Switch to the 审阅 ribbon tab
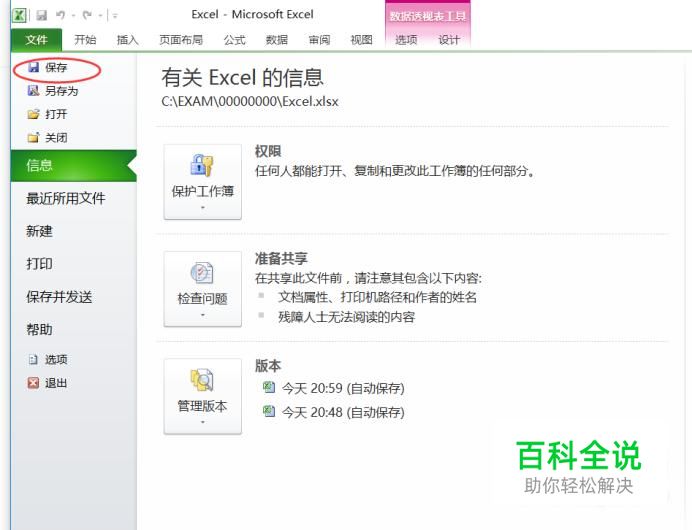 pos(319,40)
